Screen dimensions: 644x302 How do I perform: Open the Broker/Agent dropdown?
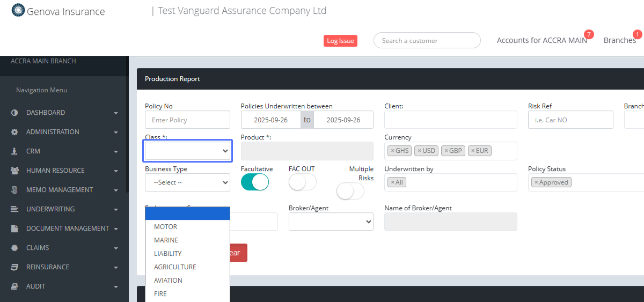[331, 222]
